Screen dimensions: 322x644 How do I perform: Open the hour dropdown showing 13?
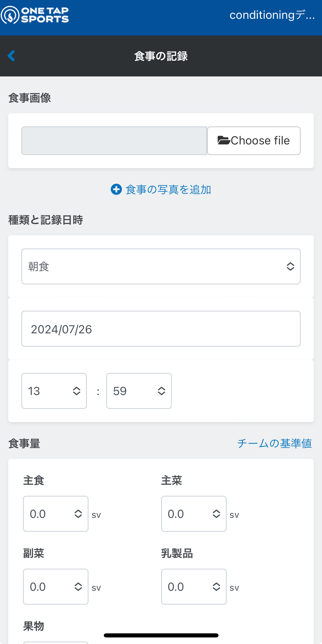54,391
